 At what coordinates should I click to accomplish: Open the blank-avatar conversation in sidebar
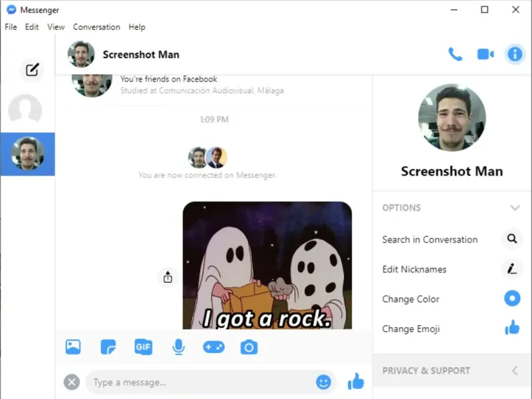pyautogui.click(x=25, y=110)
